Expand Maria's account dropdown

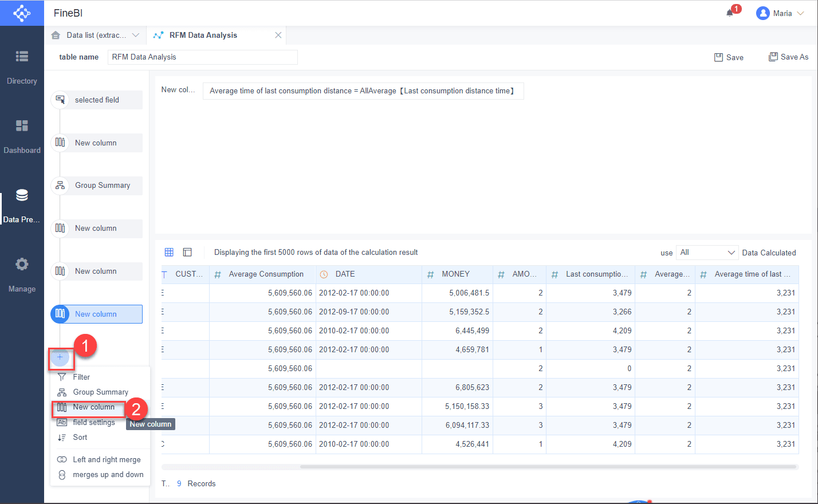(x=801, y=13)
